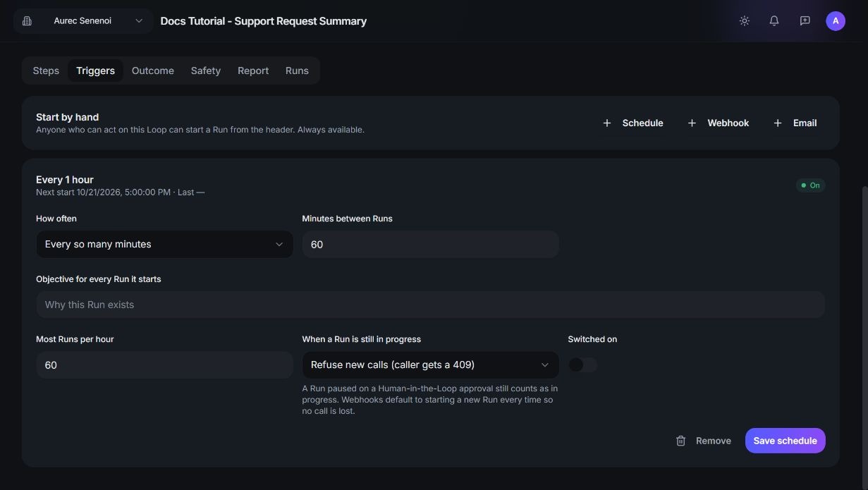View the Report tab
The width and height of the screenshot is (868, 490).
pyautogui.click(x=253, y=71)
